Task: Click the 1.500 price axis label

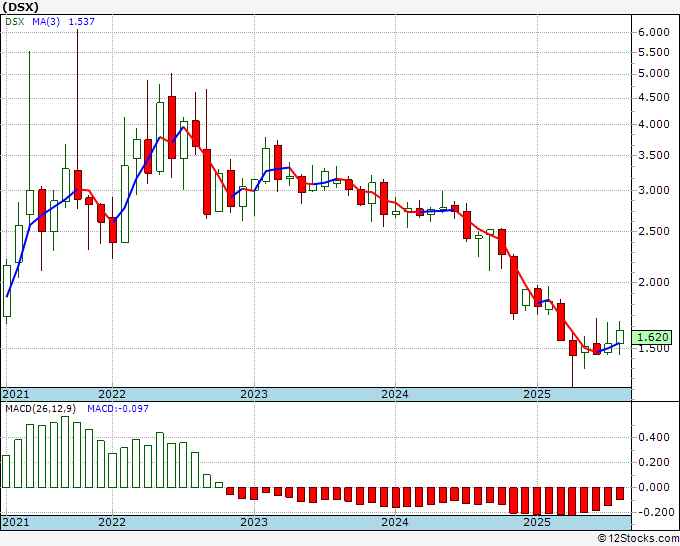Action: (654, 348)
